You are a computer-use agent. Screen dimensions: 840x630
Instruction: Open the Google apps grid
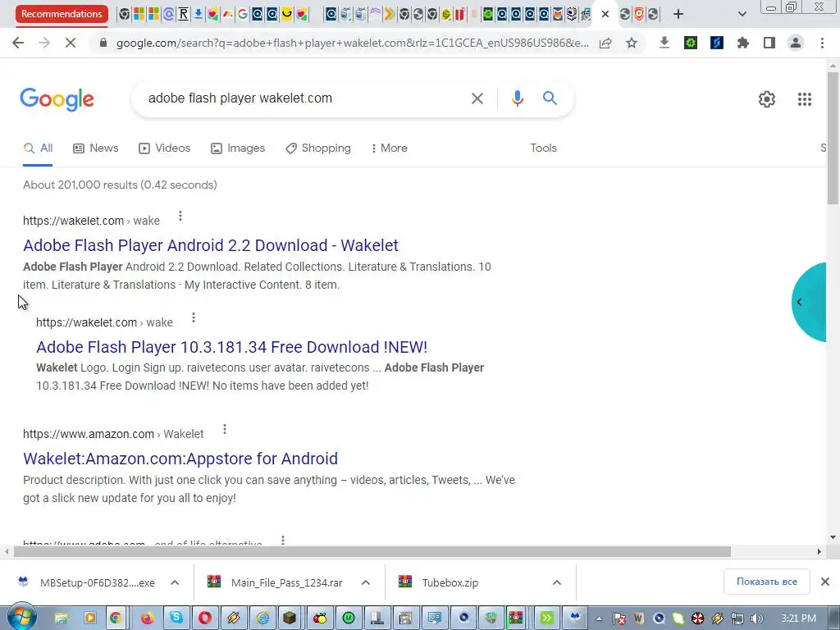(x=805, y=99)
